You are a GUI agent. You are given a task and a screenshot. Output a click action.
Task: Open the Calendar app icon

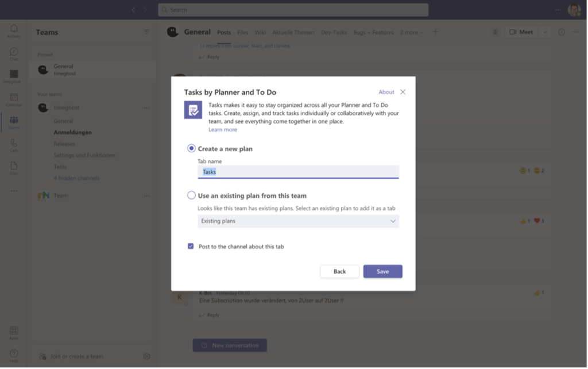(x=14, y=99)
